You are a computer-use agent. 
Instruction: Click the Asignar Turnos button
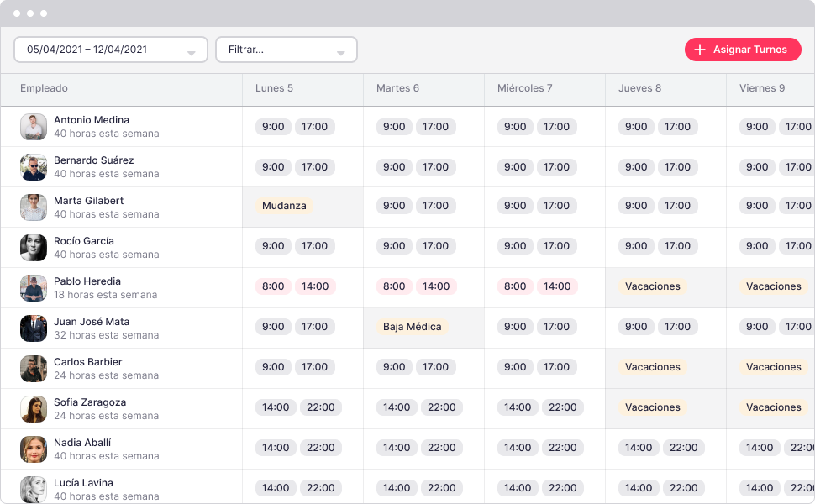coord(743,50)
